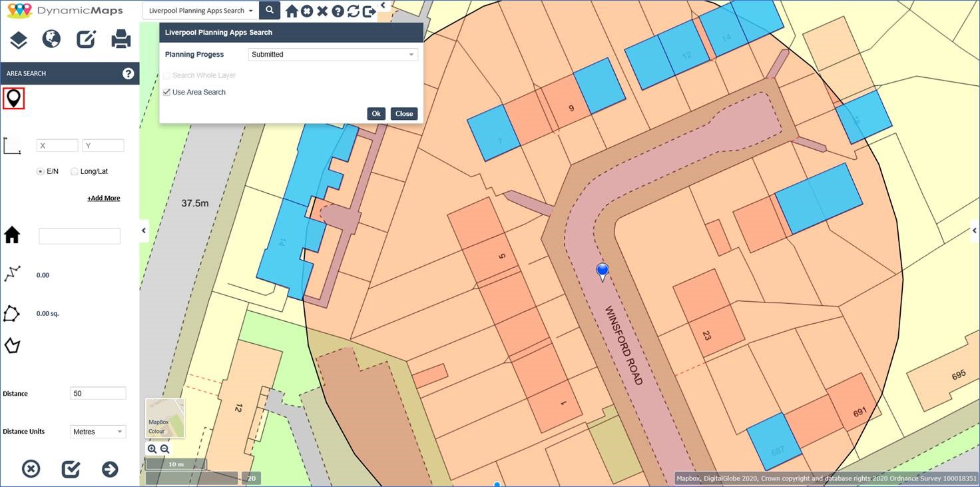Open the edit pencil tool icon
This screenshot has width=980, height=487.
point(86,39)
